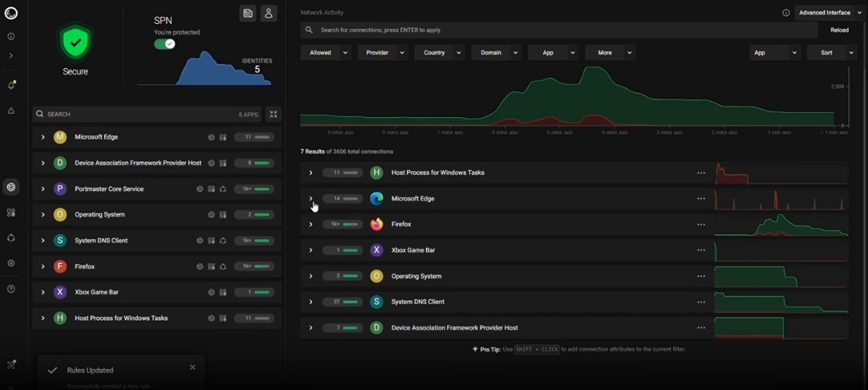Dismiss the Rules Updated notification

(x=193, y=367)
